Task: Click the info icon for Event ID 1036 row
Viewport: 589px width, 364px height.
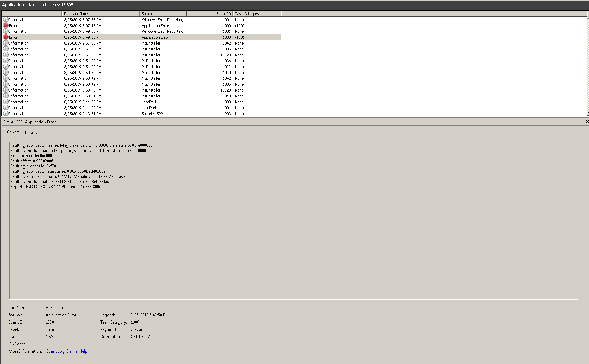Action: [x=6, y=61]
